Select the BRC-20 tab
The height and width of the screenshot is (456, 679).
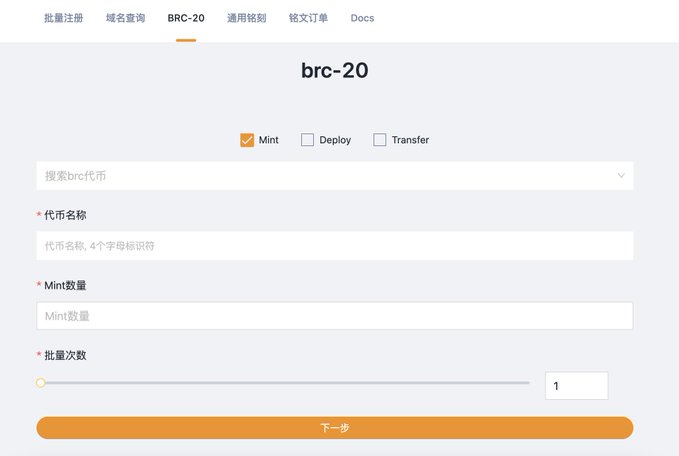pyautogui.click(x=186, y=18)
